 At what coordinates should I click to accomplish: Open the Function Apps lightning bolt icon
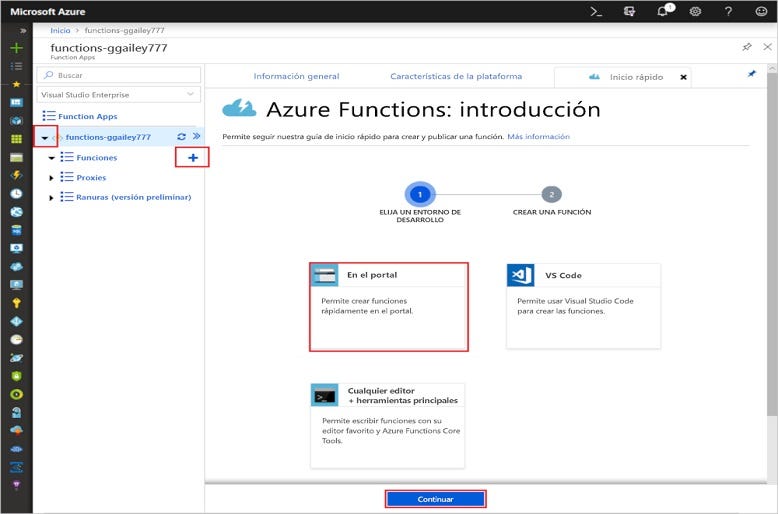[x=16, y=175]
